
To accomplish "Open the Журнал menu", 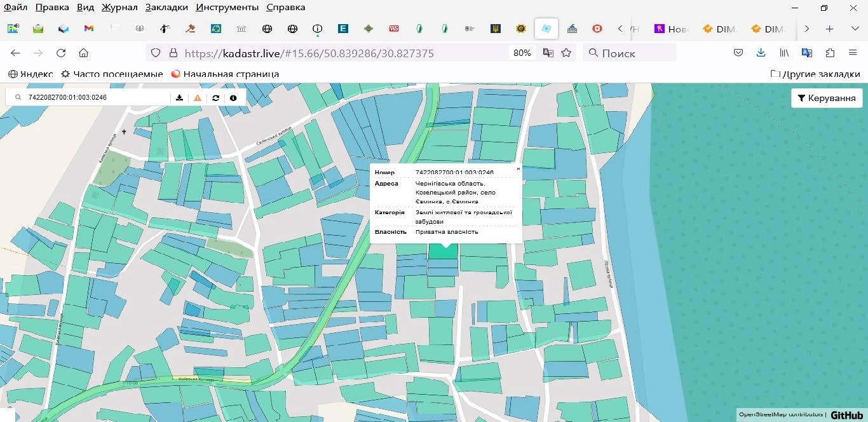I will coord(119,8).
